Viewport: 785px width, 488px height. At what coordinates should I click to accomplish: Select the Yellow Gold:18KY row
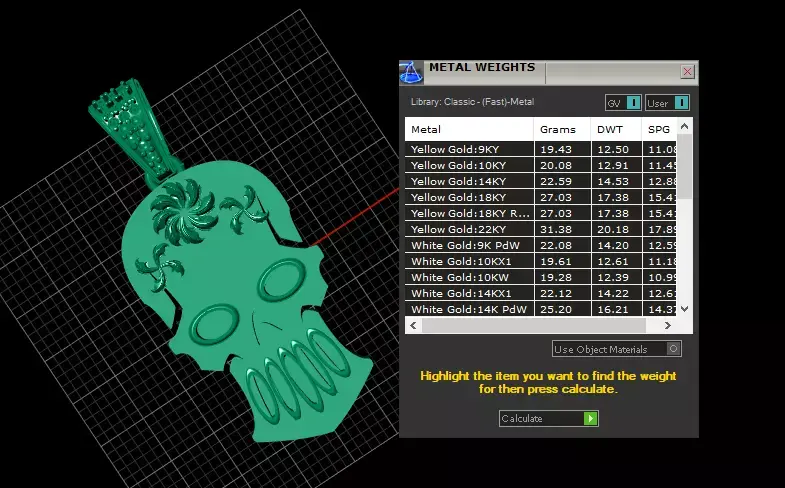541,197
